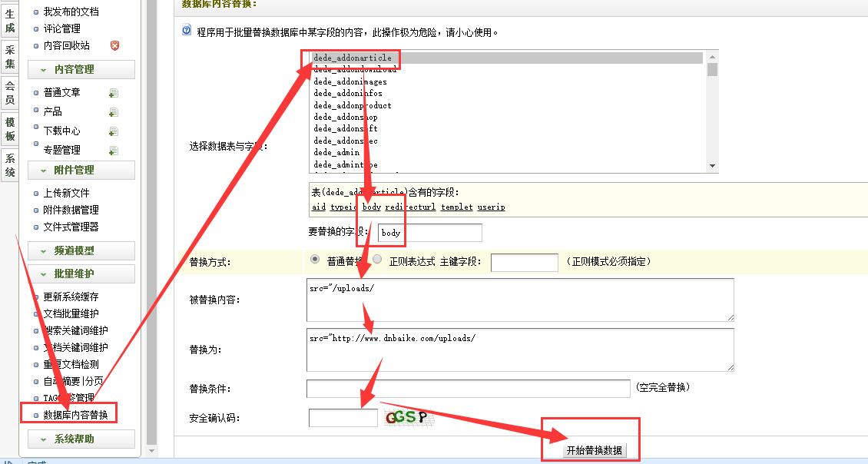Click the redirecturl field link
This screenshot has height=464, width=868.
410,207
